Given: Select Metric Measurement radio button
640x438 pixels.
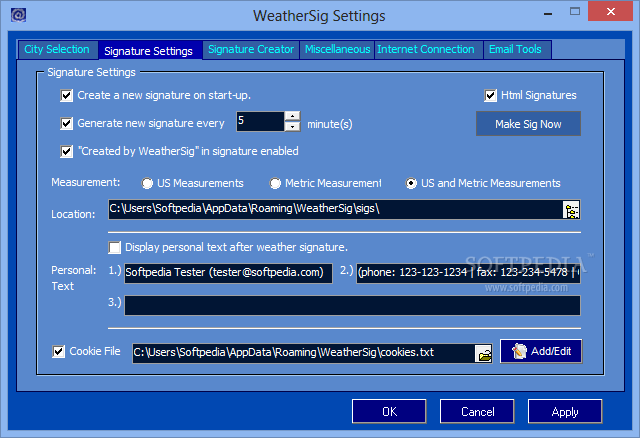Looking at the screenshot, I should pos(275,183).
